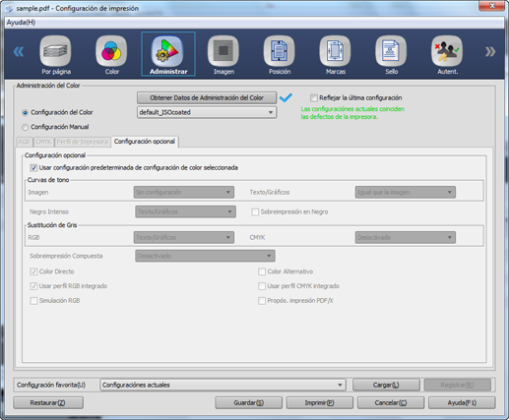Open the Ayuda(H) menu

pos(21,23)
